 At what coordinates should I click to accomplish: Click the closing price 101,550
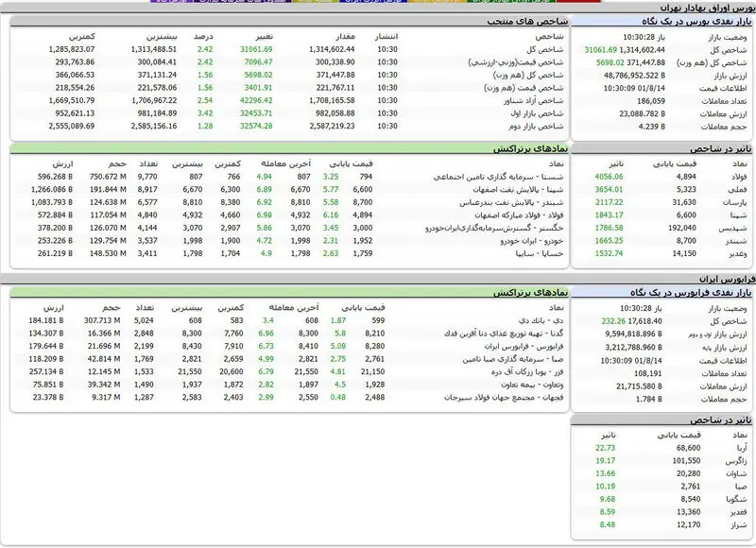point(687,461)
